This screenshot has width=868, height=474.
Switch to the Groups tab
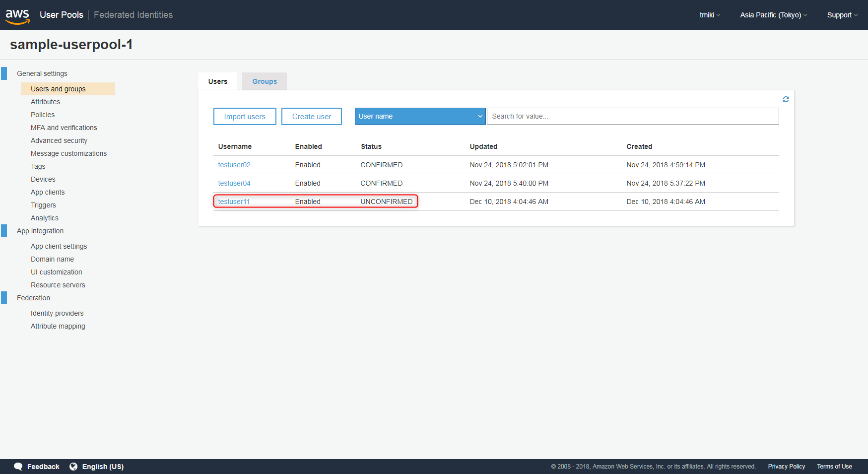click(264, 81)
